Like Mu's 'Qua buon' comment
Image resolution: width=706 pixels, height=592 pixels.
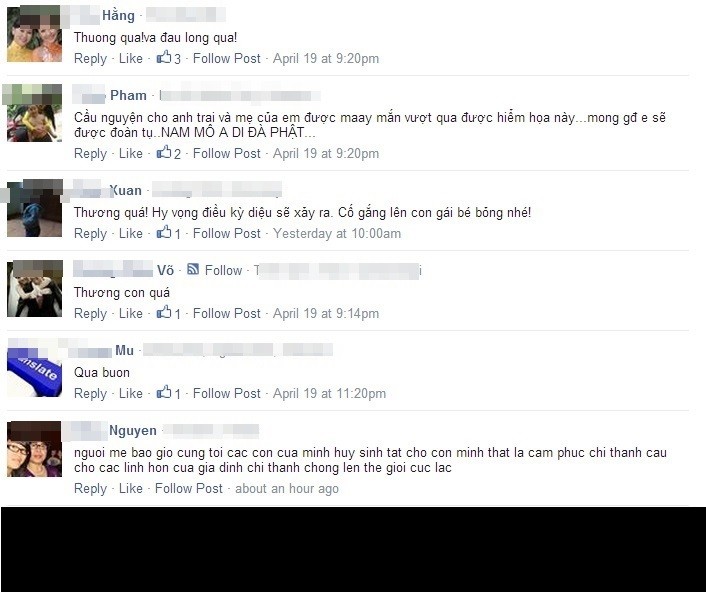click(x=131, y=394)
